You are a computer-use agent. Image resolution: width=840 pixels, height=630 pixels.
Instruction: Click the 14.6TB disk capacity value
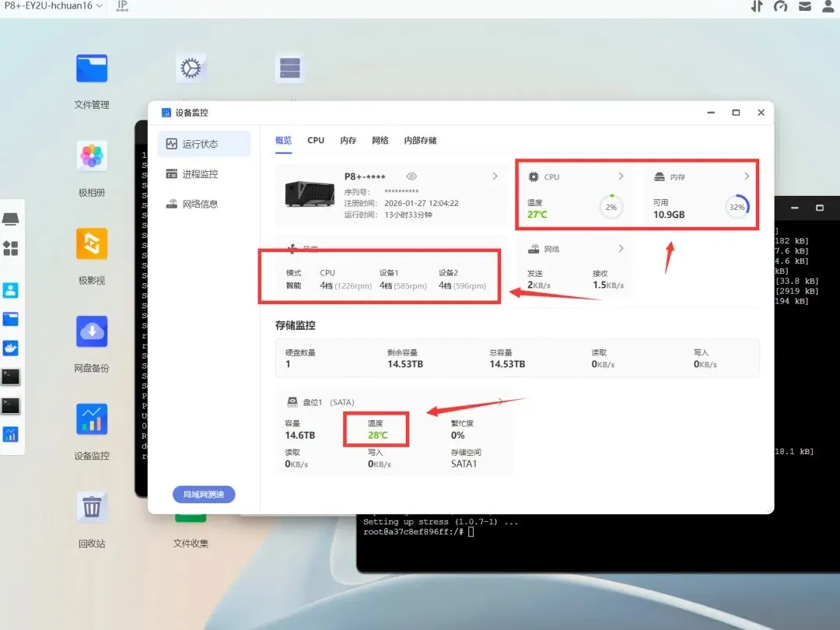coord(300,435)
